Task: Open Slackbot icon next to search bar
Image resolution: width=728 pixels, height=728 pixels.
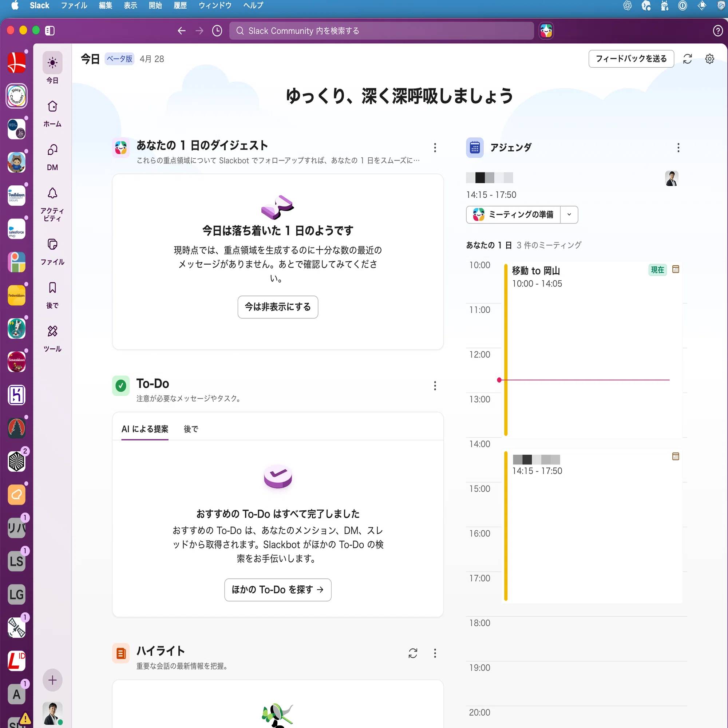Action: [546, 31]
